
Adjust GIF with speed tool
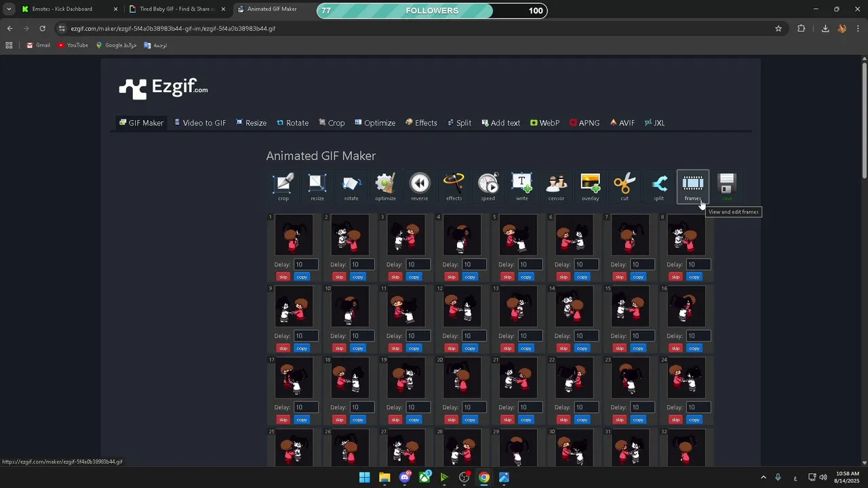tap(488, 186)
